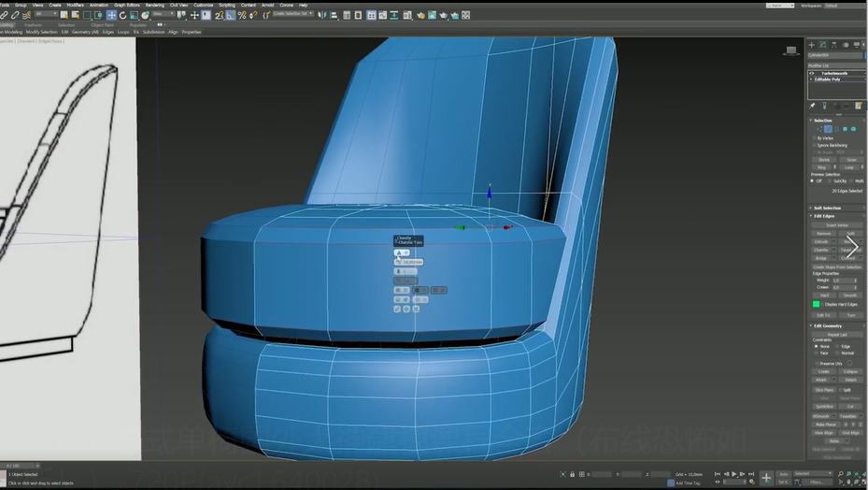Select the SubObj preview selection radio
This screenshot has height=490, width=868.
(x=830, y=181)
